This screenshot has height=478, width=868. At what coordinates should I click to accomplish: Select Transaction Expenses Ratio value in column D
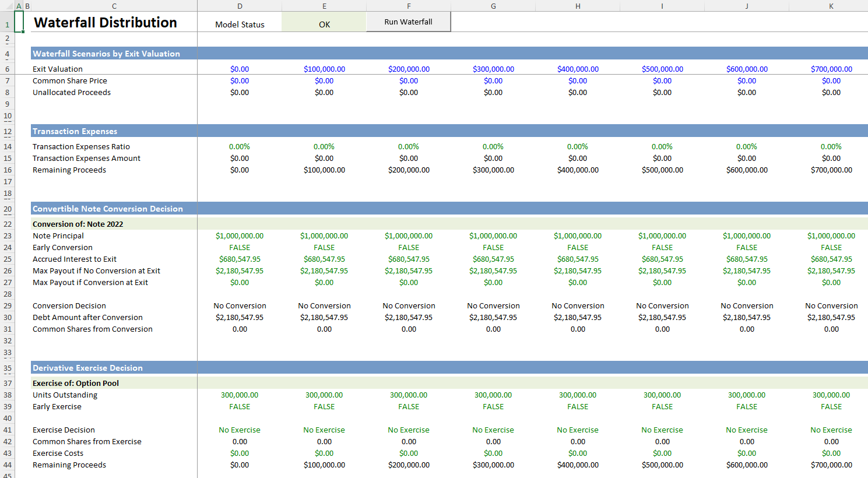coord(240,146)
